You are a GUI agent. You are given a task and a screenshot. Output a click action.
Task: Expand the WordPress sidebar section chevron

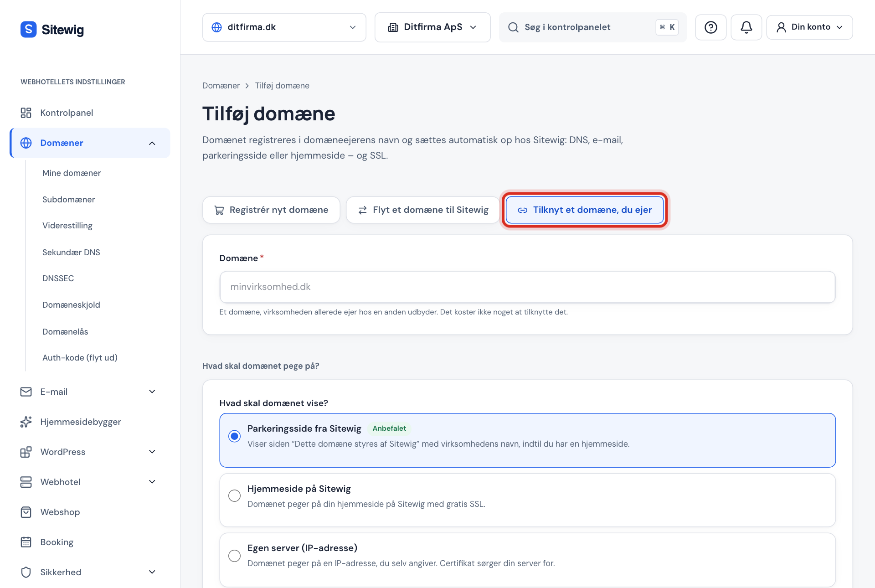pos(152,452)
